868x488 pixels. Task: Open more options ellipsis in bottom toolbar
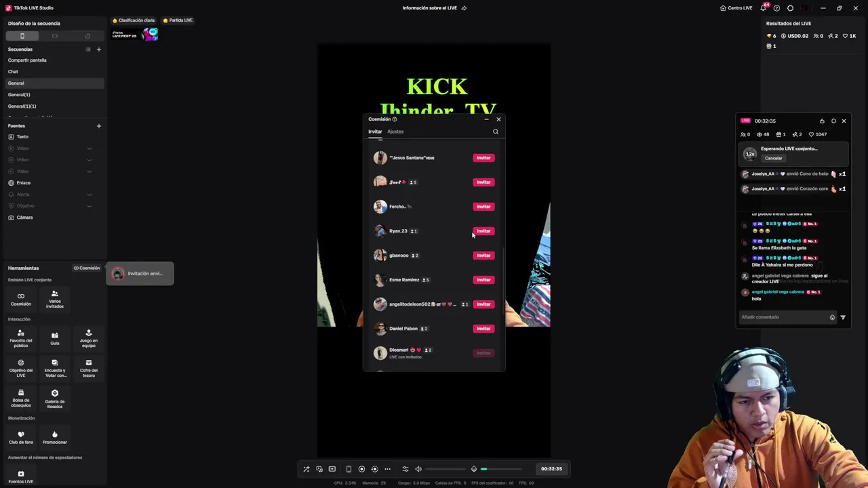(x=388, y=469)
